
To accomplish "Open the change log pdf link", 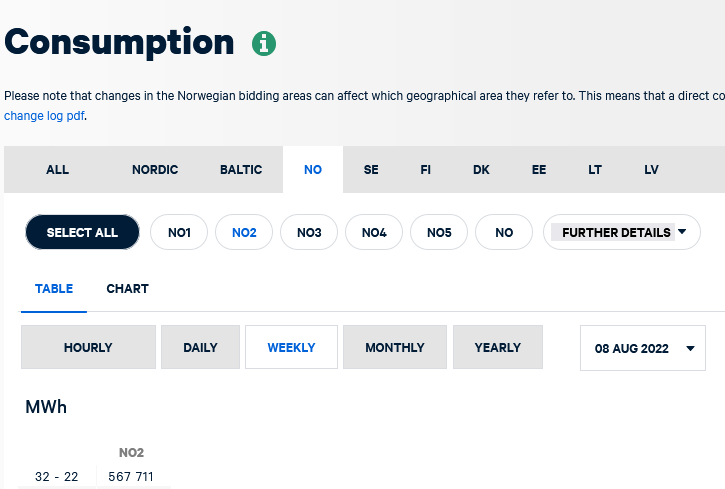I will 44,116.
